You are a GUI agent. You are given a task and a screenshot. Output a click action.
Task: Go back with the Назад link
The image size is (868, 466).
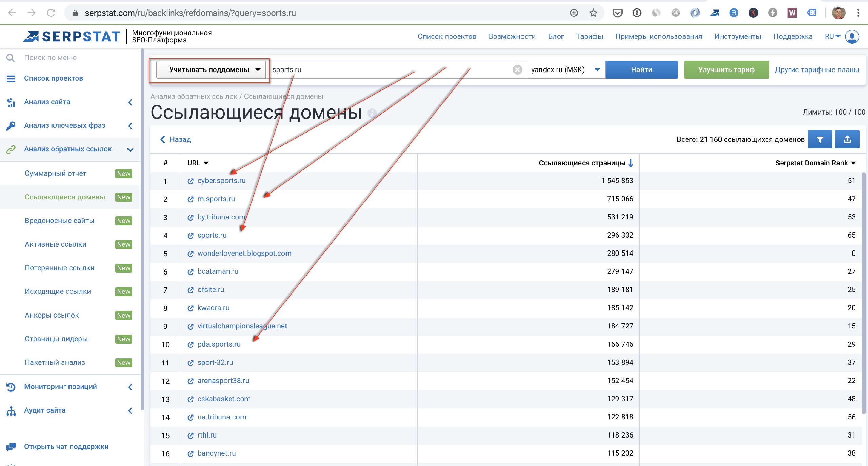[x=176, y=139]
